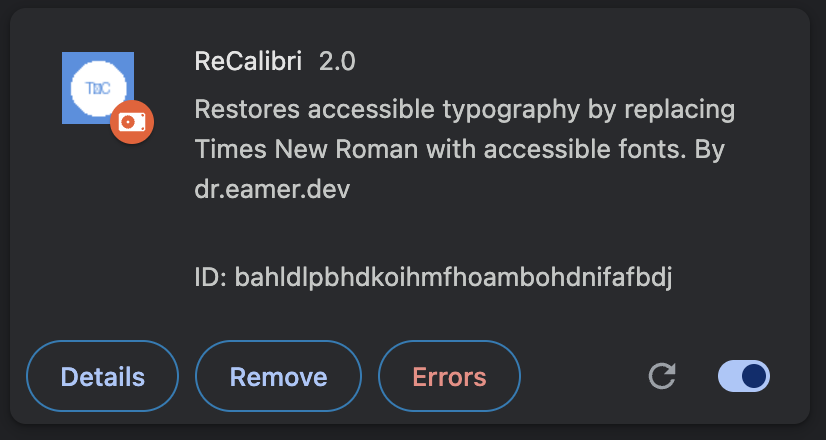Open the Details page for ReCalibri

pos(102,377)
